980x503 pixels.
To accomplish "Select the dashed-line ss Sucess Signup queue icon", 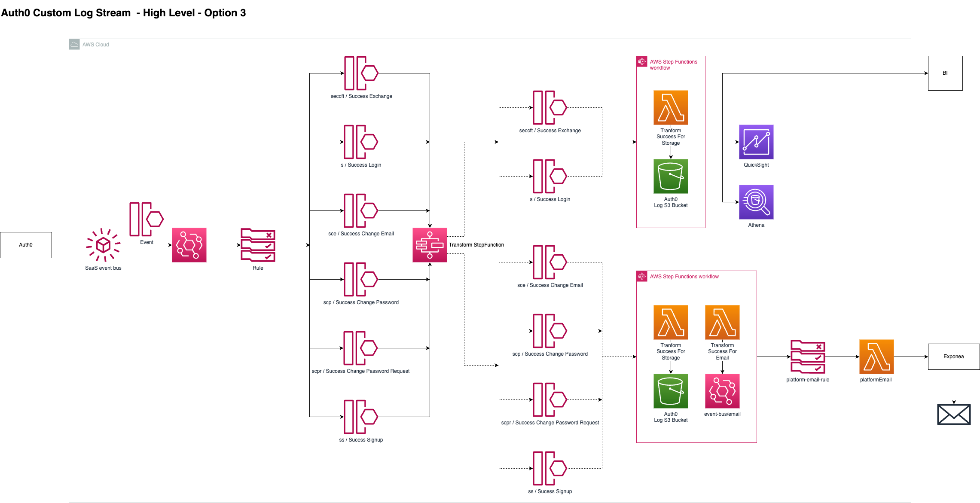I will [x=550, y=468].
